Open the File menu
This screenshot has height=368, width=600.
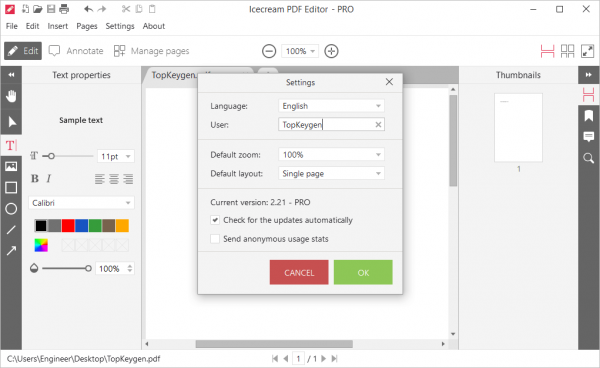pos(11,26)
